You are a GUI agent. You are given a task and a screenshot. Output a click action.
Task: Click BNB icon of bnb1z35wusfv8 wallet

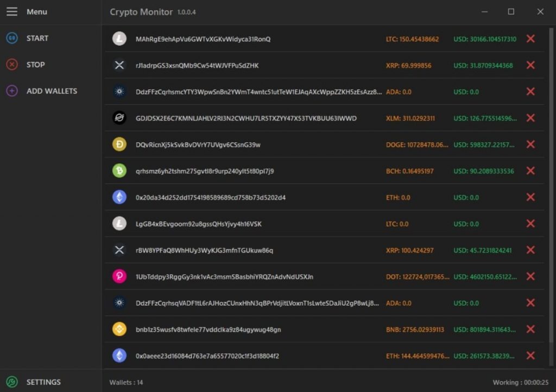[x=119, y=329]
